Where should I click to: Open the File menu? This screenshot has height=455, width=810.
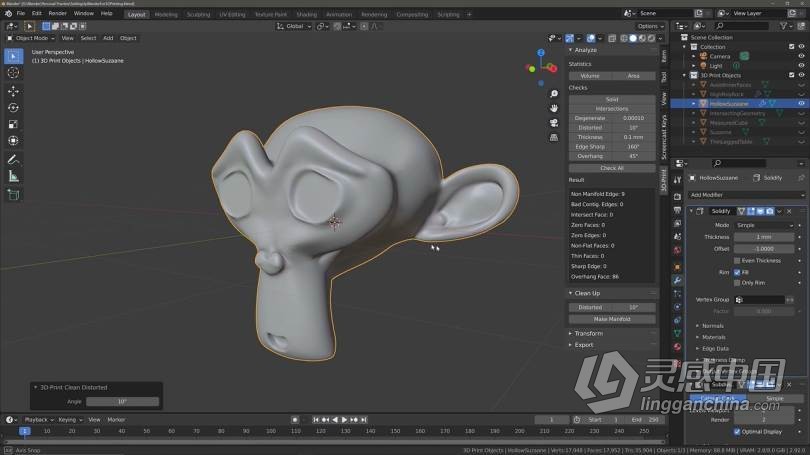pyautogui.click(x=21, y=13)
